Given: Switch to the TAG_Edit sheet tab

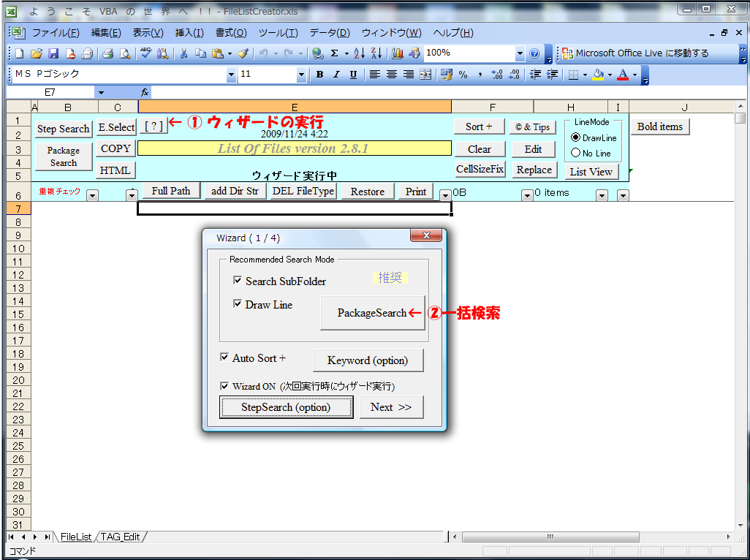Looking at the screenshot, I should click(121, 537).
